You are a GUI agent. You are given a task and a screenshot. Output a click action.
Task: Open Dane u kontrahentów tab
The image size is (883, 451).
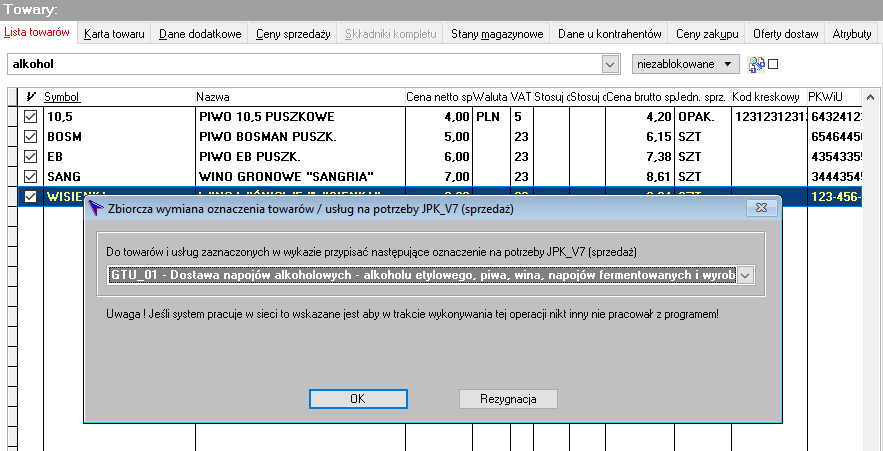click(x=609, y=34)
